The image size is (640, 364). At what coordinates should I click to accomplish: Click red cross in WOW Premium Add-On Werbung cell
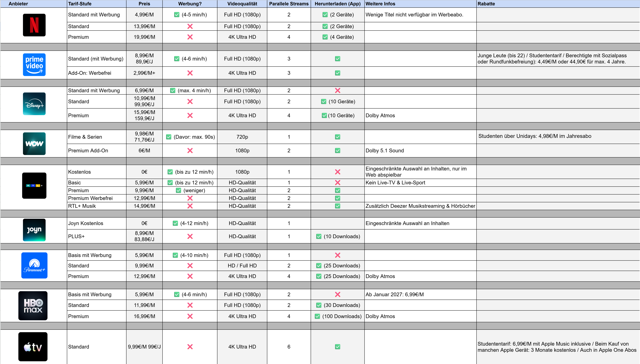click(190, 150)
